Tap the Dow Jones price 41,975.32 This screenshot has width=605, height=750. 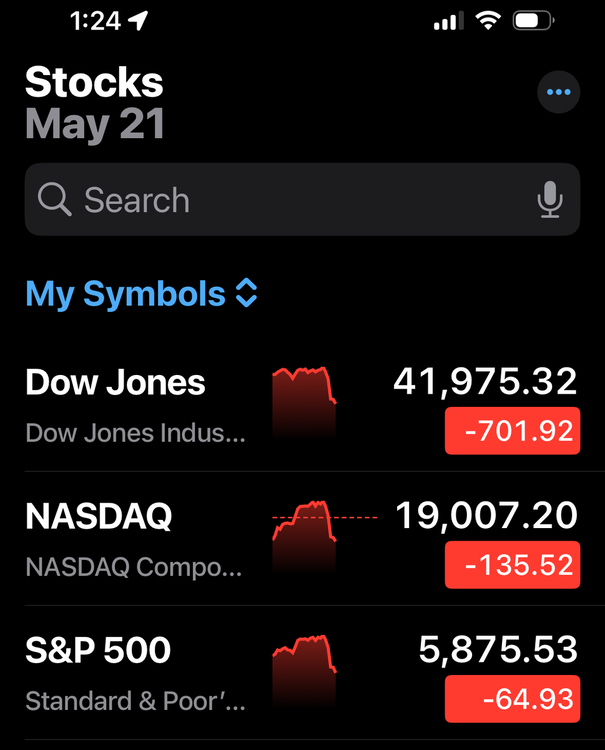coord(485,382)
